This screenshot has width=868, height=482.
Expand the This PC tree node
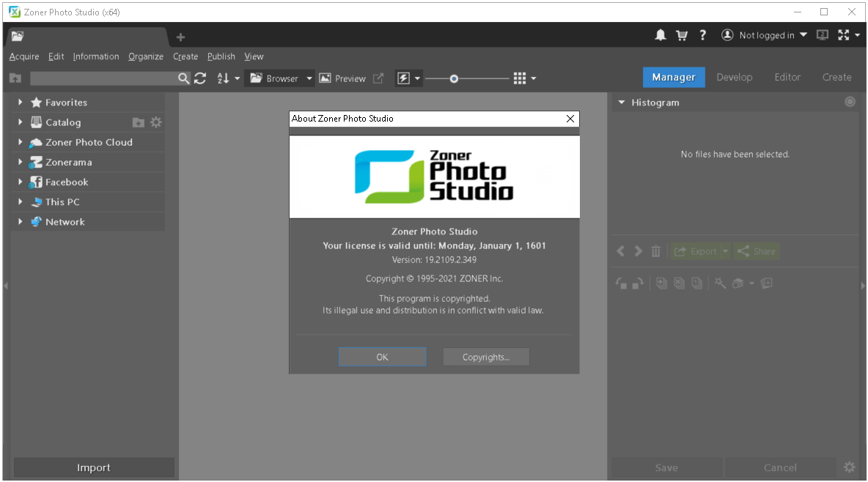click(21, 201)
